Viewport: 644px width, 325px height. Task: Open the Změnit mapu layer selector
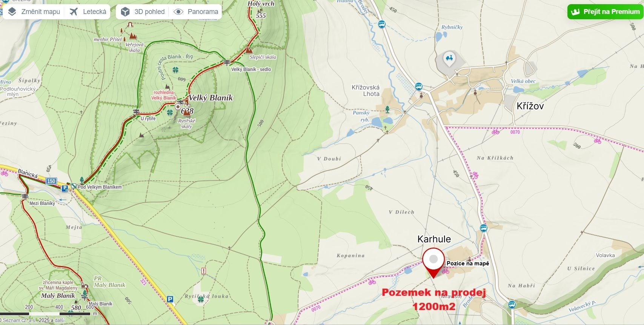click(34, 12)
